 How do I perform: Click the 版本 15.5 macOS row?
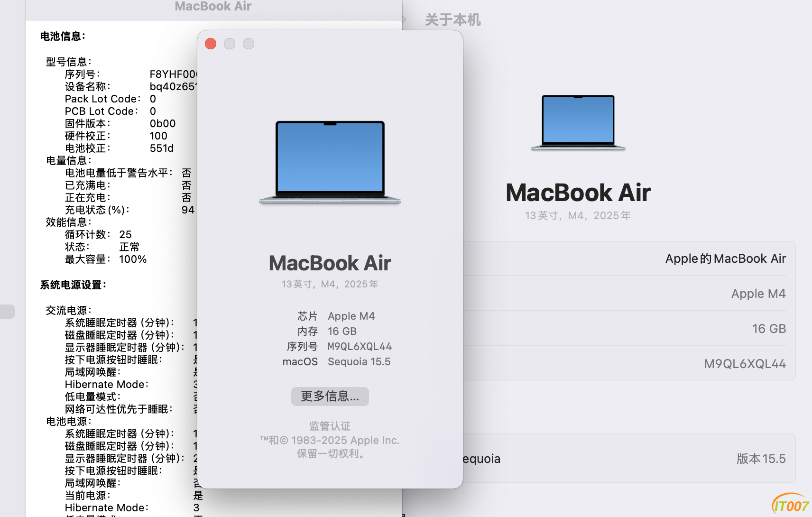coord(761,459)
